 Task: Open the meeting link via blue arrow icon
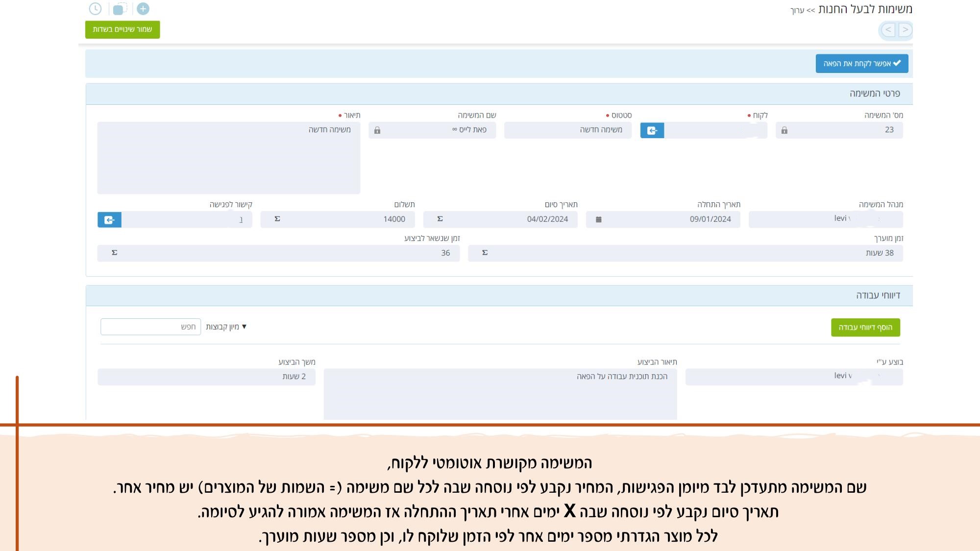coord(109,220)
